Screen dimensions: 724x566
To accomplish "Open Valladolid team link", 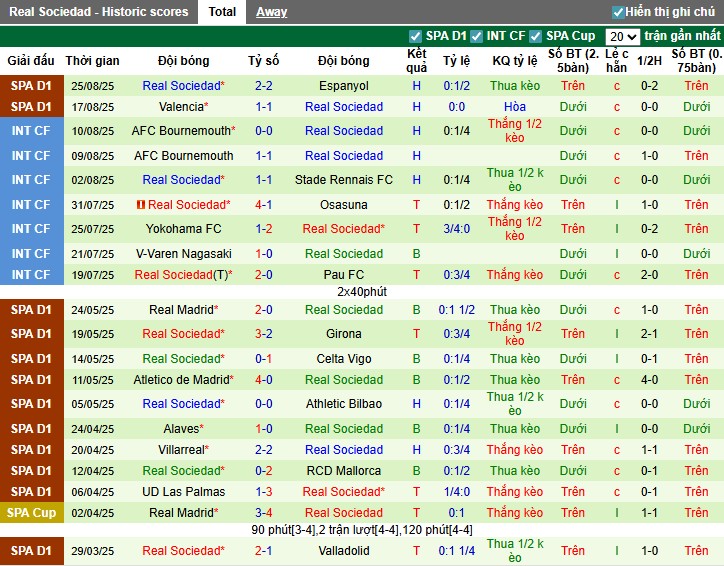I will [344, 551].
